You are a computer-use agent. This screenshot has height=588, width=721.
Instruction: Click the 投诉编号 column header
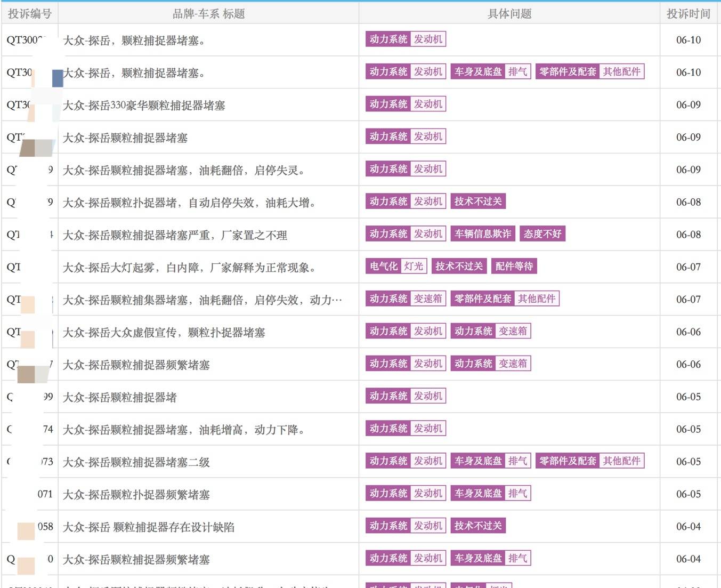click(x=29, y=13)
